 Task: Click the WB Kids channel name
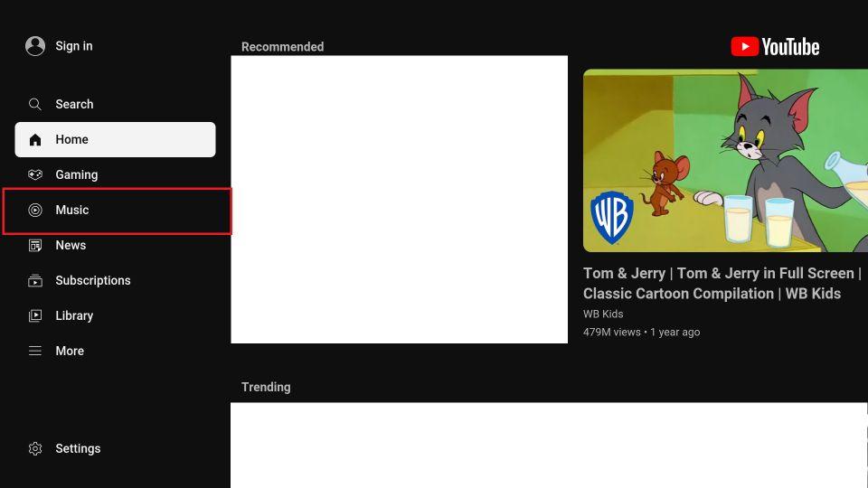603,314
